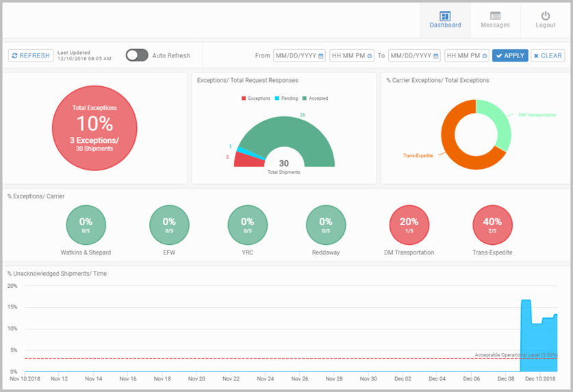Click the Logout power icon
573x392 pixels.
tap(546, 16)
